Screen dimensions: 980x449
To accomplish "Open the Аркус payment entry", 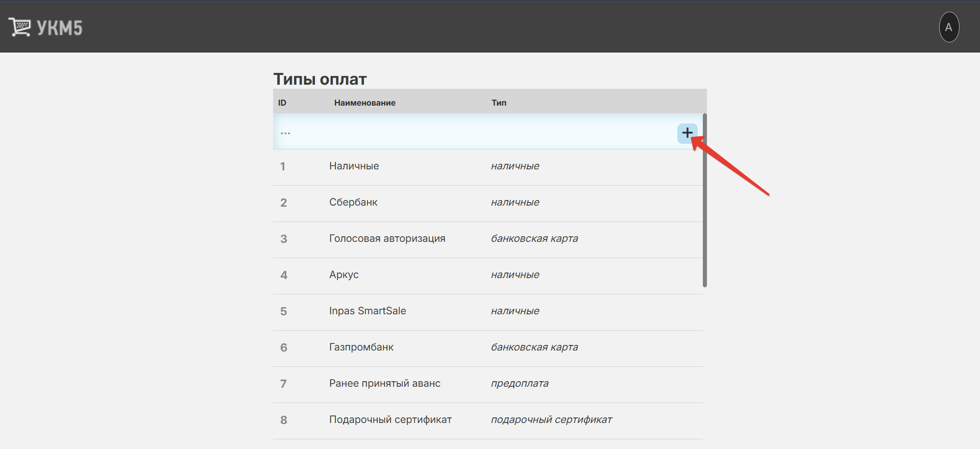I will click(344, 275).
